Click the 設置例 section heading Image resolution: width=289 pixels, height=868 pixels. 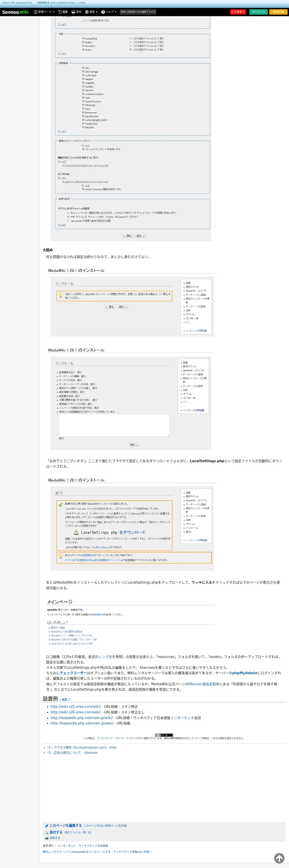50,699
